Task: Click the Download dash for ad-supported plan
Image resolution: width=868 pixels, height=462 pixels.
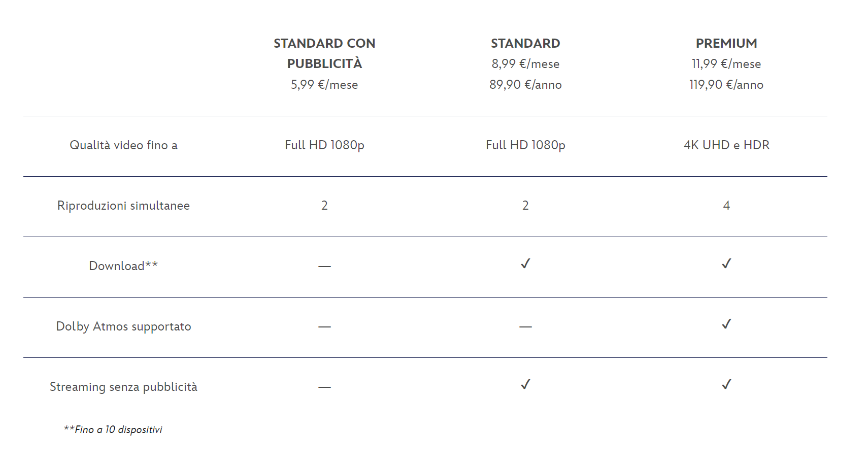Action: pyautogui.click(x=324, y=266)
